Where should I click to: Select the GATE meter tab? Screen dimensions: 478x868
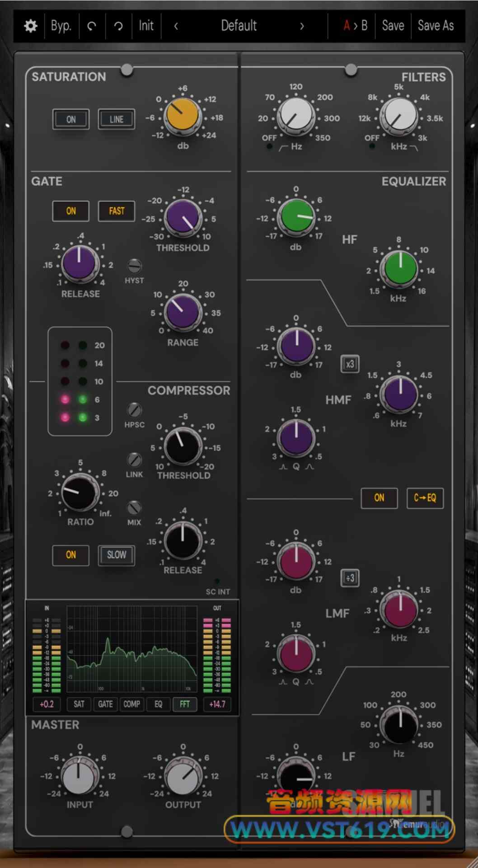[105, 704]
